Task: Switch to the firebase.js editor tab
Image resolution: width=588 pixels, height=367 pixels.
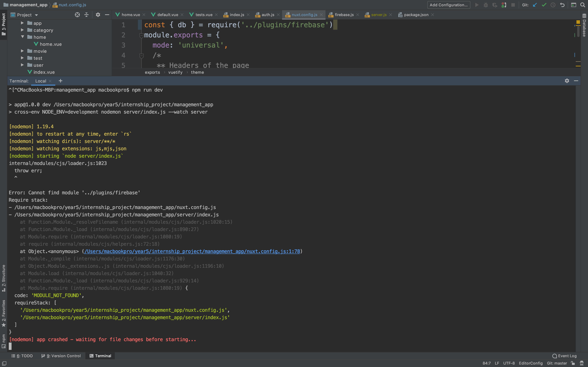Action: [x=344, y=15]
